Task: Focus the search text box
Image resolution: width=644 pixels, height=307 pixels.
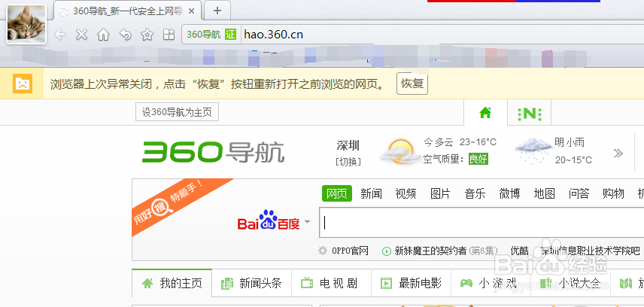Action: click(481, 222)
